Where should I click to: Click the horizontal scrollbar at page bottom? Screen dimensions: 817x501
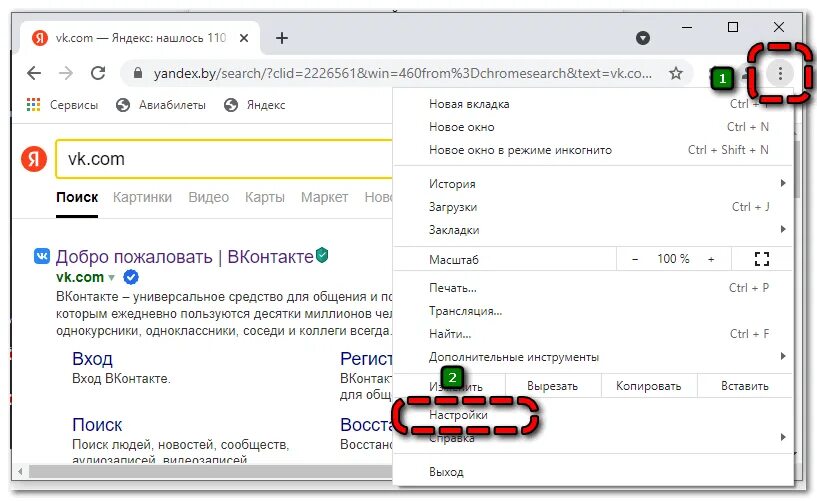coord(210,472)
